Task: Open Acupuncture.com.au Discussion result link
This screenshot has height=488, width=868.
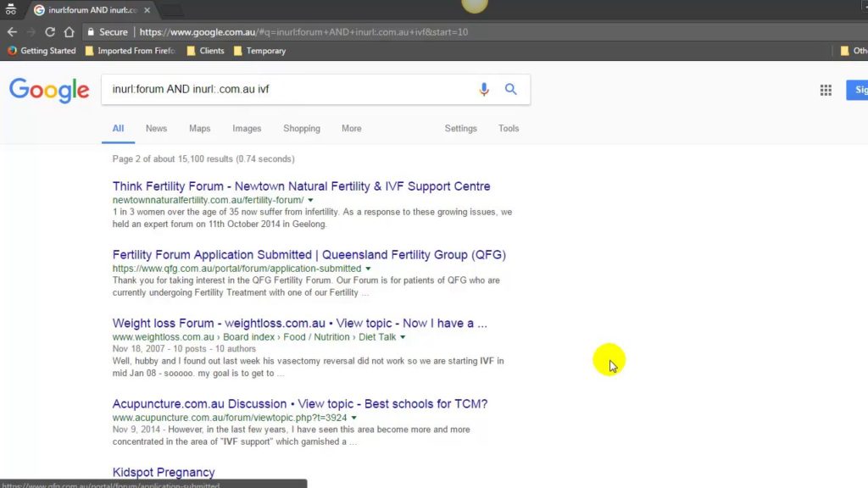Action: (300, 404)
